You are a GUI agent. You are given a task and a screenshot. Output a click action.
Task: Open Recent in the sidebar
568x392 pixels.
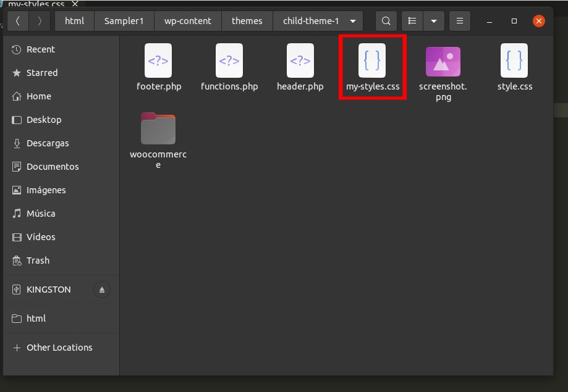(x=61, y=49)
